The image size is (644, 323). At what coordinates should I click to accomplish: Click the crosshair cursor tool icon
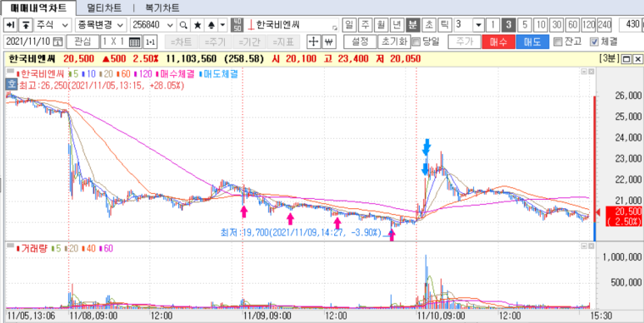(314, 42)
